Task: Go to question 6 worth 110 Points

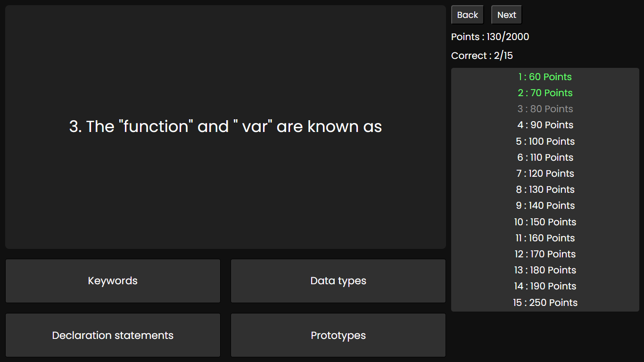Action: pyautogui.click(x=545, y=157)
